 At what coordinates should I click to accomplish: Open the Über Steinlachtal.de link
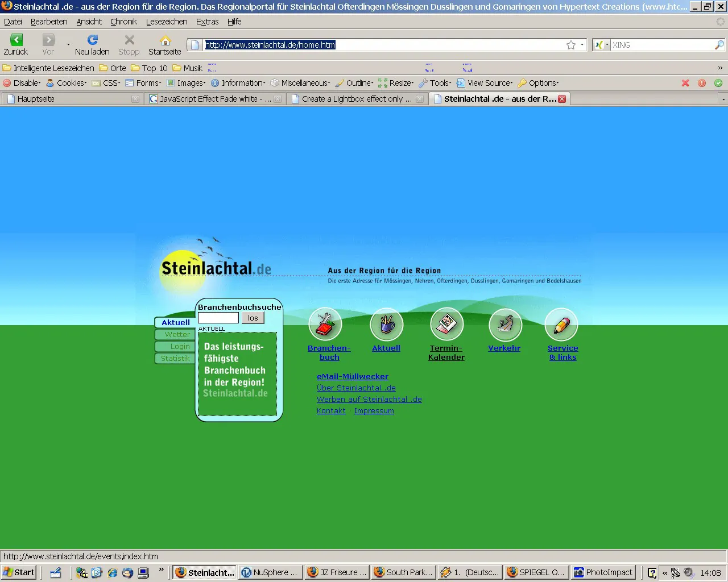(356, 388)
